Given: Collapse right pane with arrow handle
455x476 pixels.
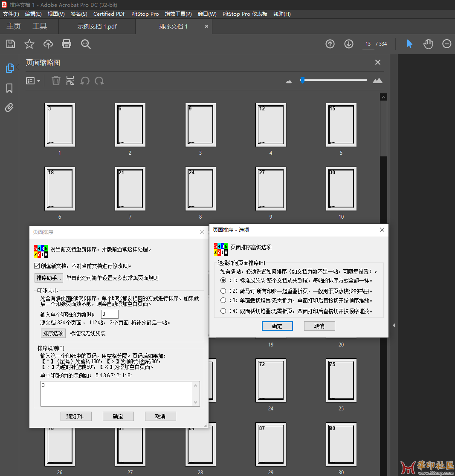Looking at the screenshot, I should (x=394, y=326).
